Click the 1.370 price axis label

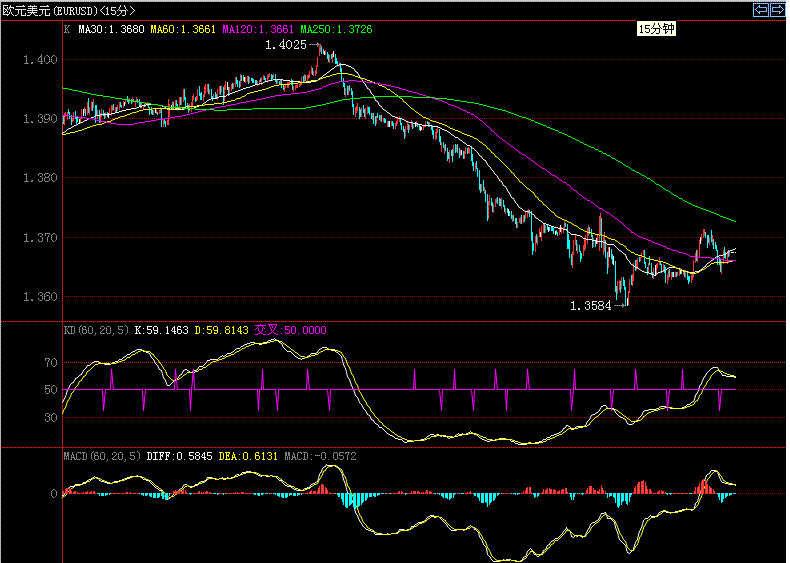pos(40,237)
